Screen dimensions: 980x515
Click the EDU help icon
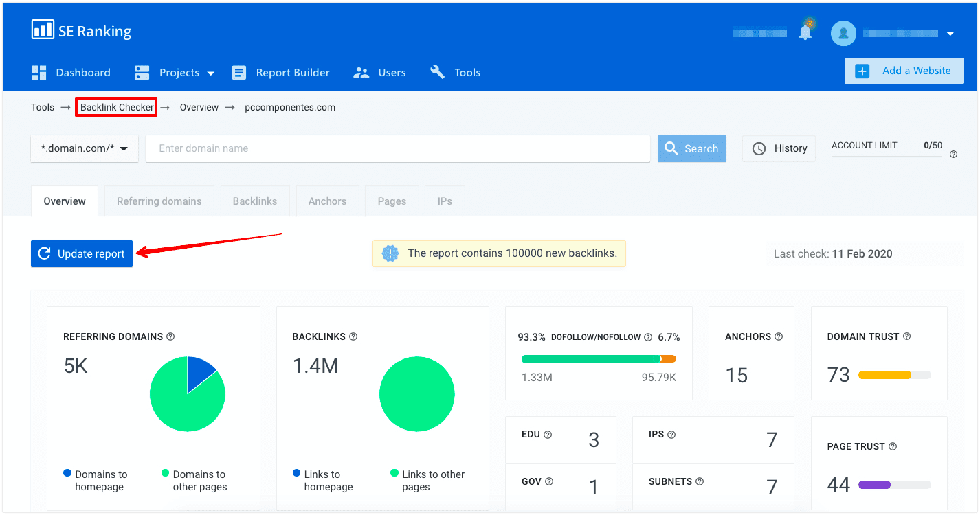pos(548,435)
